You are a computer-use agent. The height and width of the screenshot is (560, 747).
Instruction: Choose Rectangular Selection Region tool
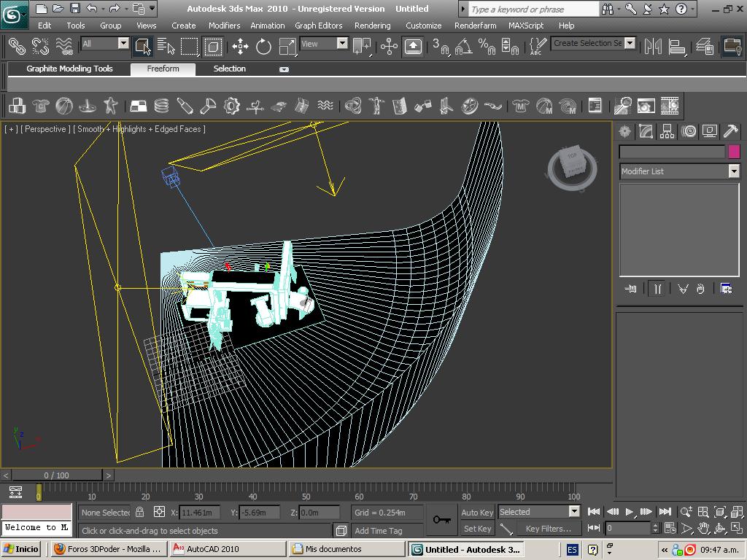(189, 46)
